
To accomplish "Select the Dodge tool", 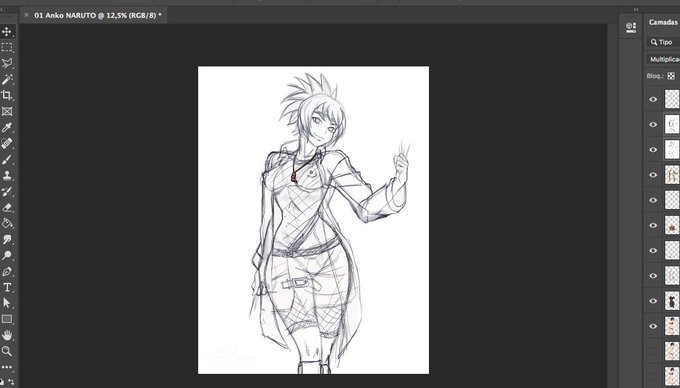I will click(x=7, y=255).
